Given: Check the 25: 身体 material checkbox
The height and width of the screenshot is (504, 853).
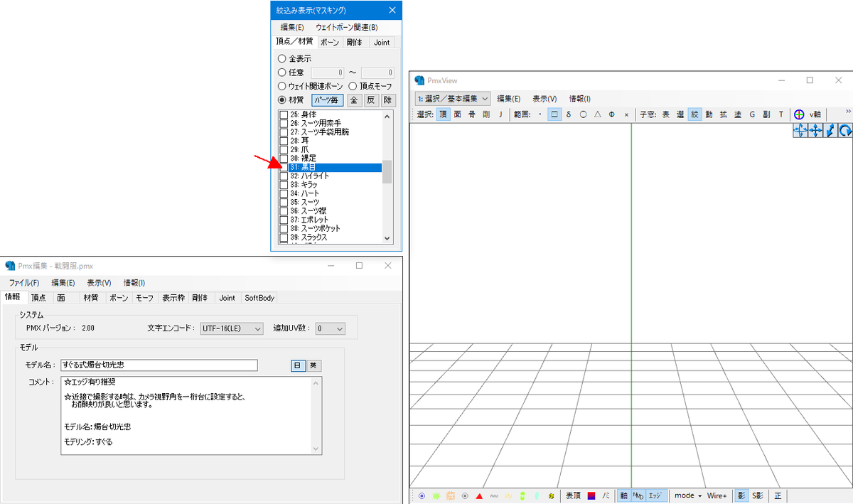Looking at the screenshot, I should [x=284, y=114].
